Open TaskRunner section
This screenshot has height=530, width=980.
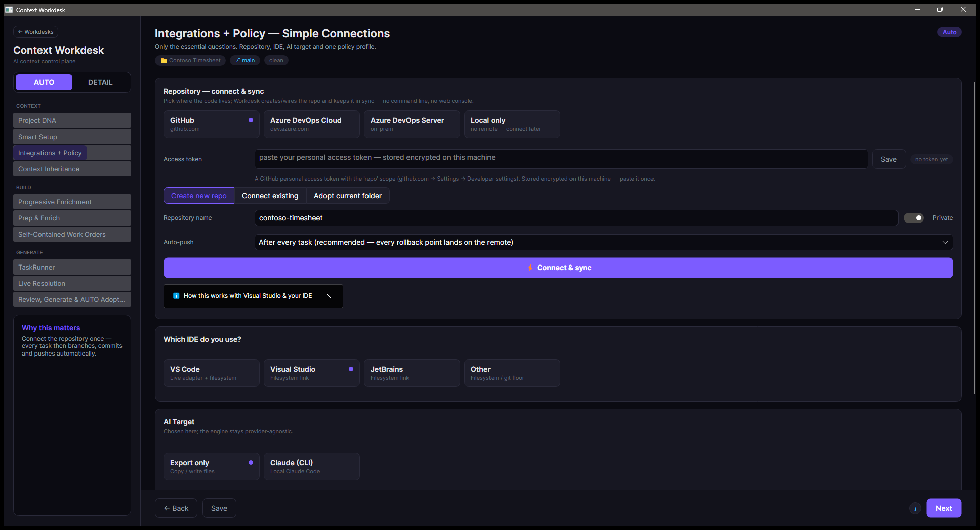point(72,267)
